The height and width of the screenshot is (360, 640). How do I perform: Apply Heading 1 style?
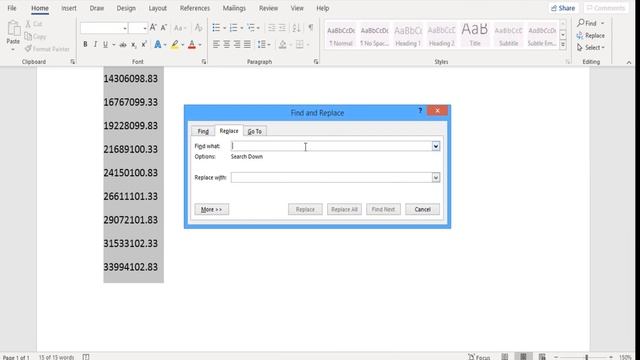pyautogui.click(x=408, y=36)
